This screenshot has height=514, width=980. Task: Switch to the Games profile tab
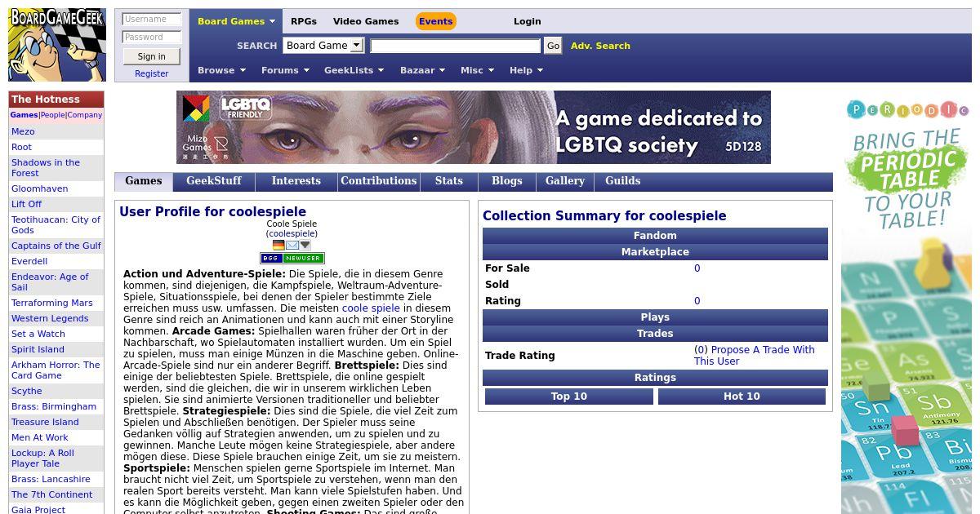(144, 181)
